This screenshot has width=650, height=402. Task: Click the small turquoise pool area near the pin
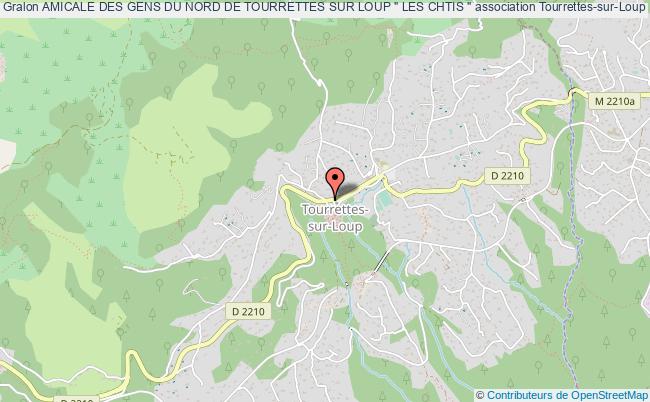[x=384, y=200]
